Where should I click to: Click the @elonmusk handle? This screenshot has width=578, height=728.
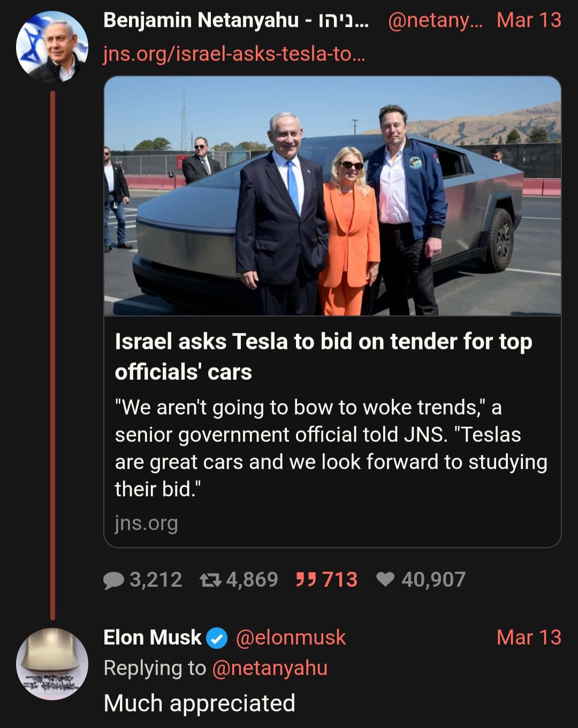pyautogui.click(x=291, y=638)
